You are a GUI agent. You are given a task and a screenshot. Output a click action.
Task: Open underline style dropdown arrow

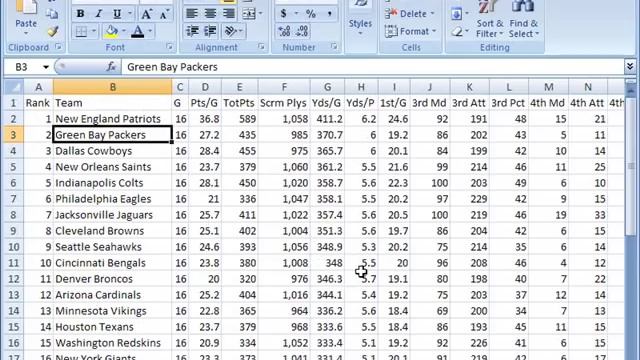(130, 14)
